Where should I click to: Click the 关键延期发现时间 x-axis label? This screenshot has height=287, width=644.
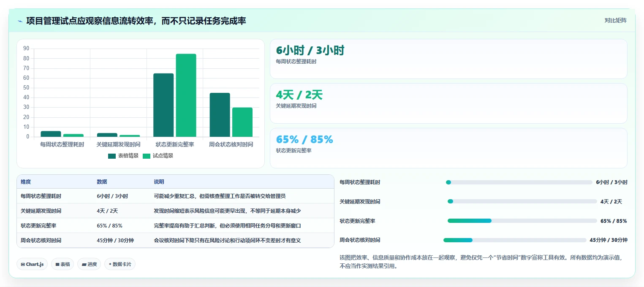pyautogui.click(x=118, y=144)
